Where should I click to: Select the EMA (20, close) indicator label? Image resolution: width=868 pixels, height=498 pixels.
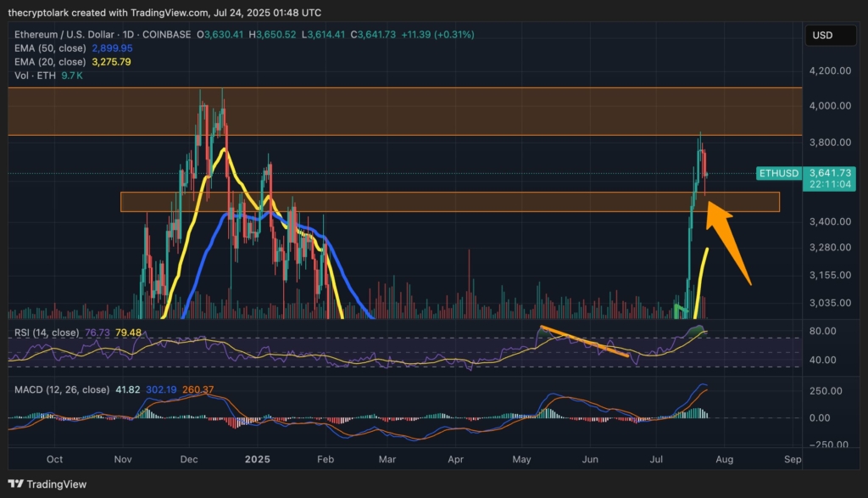(x=50, y=62)
